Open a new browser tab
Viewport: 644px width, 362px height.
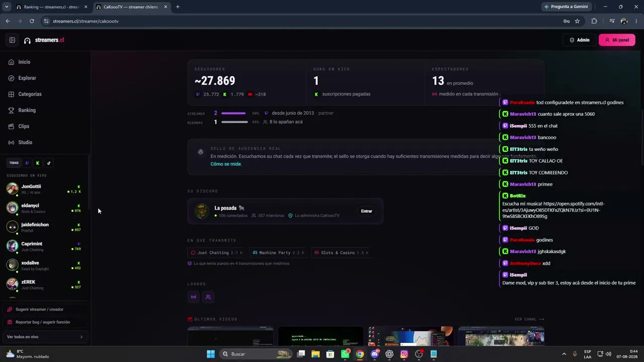(178, 7)
